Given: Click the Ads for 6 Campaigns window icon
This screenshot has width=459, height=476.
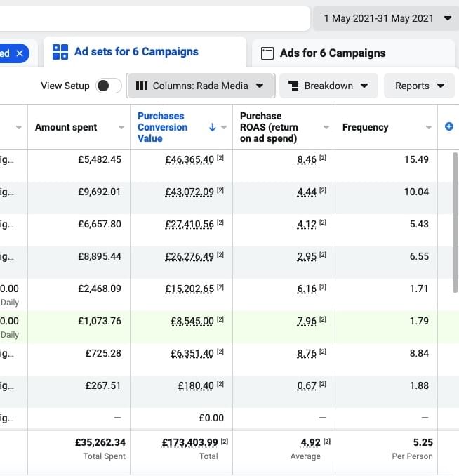Looking at the screenshot, I should (x=267, y=53).
